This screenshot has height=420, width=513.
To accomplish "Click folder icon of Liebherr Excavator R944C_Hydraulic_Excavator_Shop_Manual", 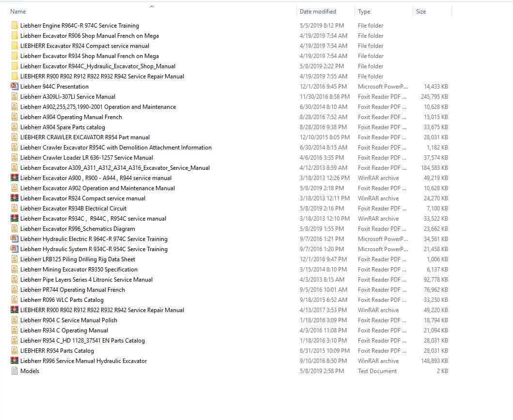I will pos(15,66).
